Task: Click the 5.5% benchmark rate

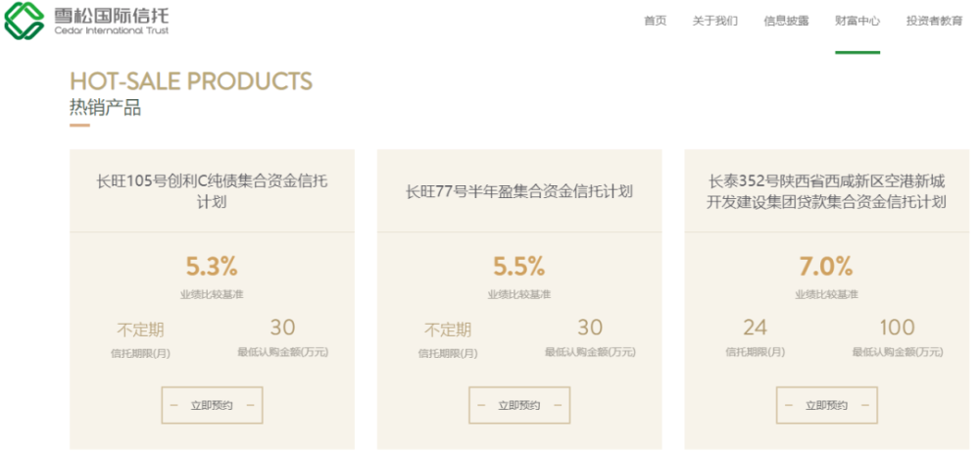Action: (x=519, y=266)
